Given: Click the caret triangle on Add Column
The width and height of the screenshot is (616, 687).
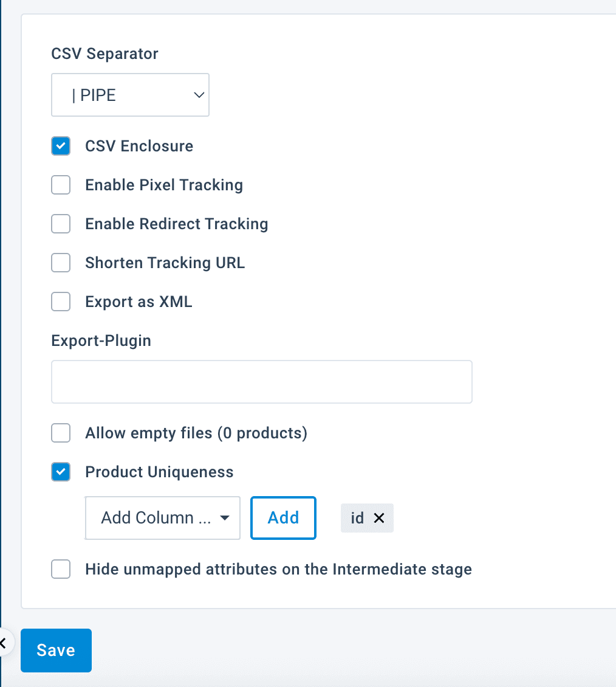Looking at the screenshot, I should [x=225, y=518].
